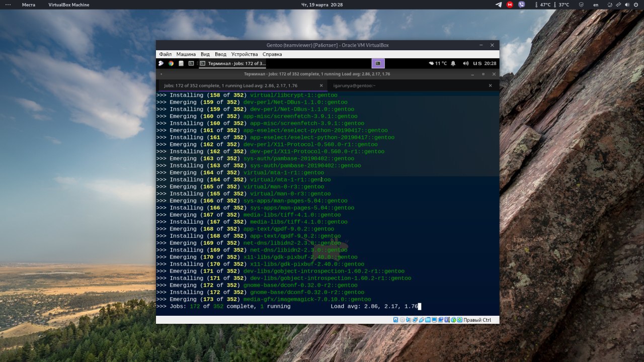Launch Chrome from the guest panel
644x362 pixels.
coord(171,63)
